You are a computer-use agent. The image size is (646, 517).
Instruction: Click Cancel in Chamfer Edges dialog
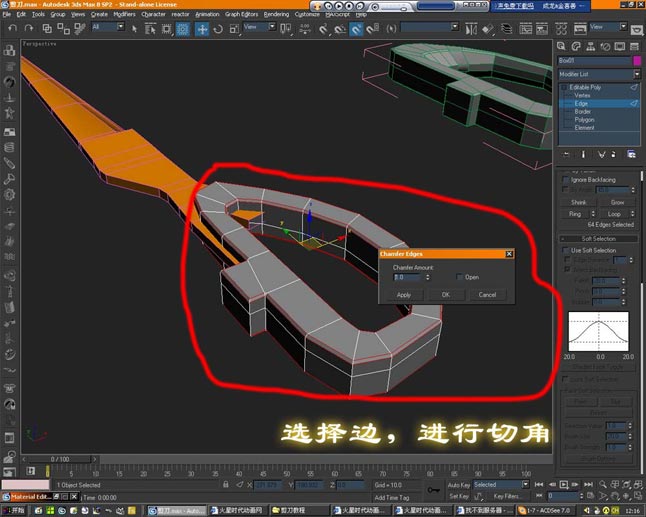(x=487, y=295)
